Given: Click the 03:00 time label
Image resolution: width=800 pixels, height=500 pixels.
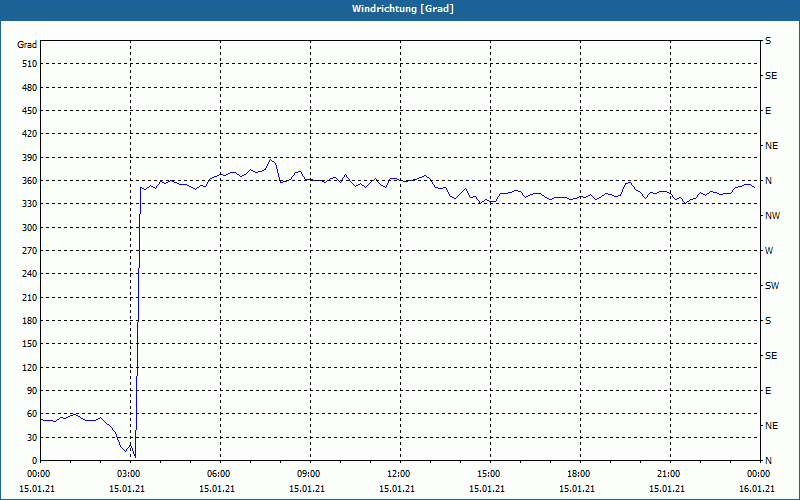Looking at the screenshot, I should (128, 474).
